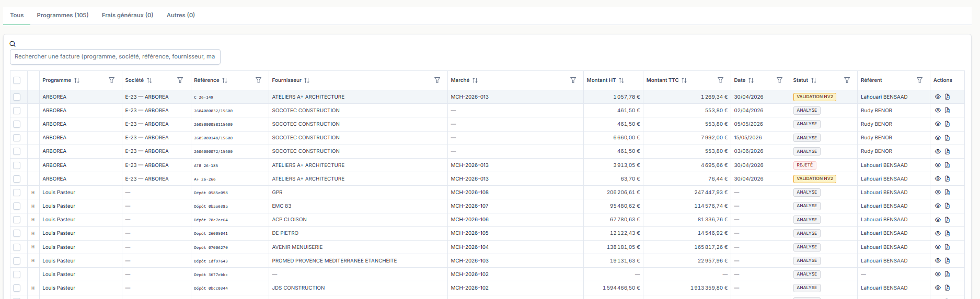View JDS CONSTRUCTION invoice eye icon
Screen dimensions: 980x299
938,288
